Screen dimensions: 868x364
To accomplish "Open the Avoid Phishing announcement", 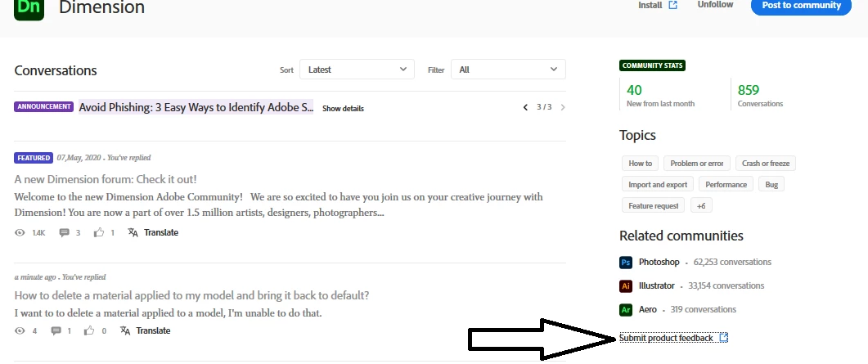I will (196, 107).
